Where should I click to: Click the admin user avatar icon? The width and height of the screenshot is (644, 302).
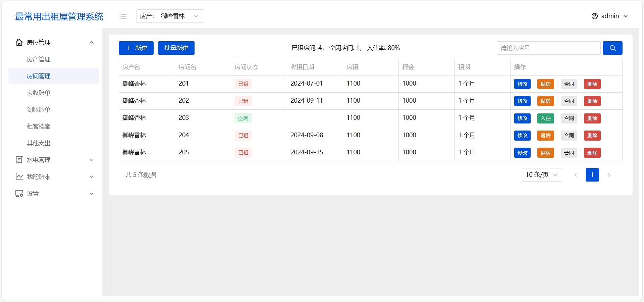(594, 16)
